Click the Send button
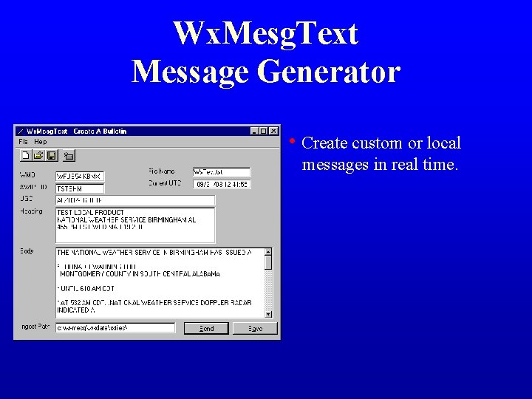This screenshot has height=399, width=532. (206, 328)
